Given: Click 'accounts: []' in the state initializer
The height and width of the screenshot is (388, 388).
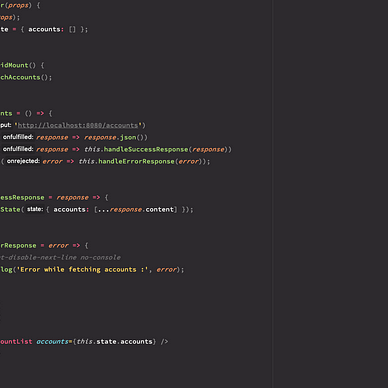Looking at the screenshot, I should 52,29.
